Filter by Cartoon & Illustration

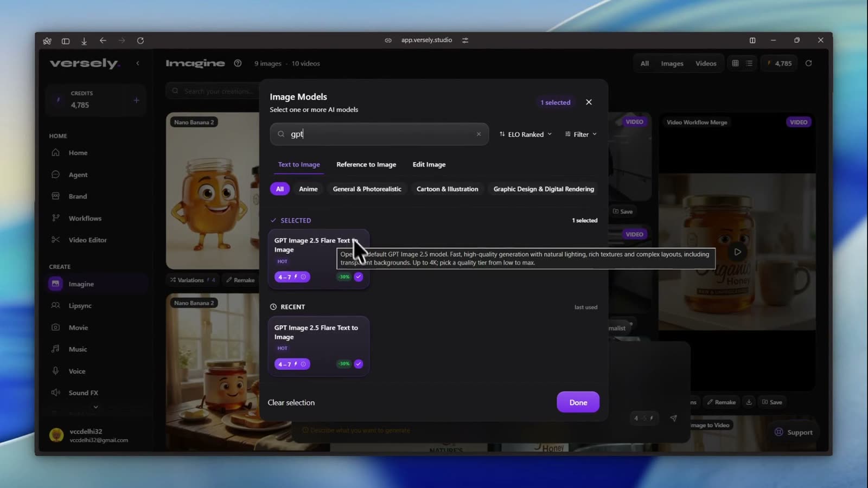point(448,189)
